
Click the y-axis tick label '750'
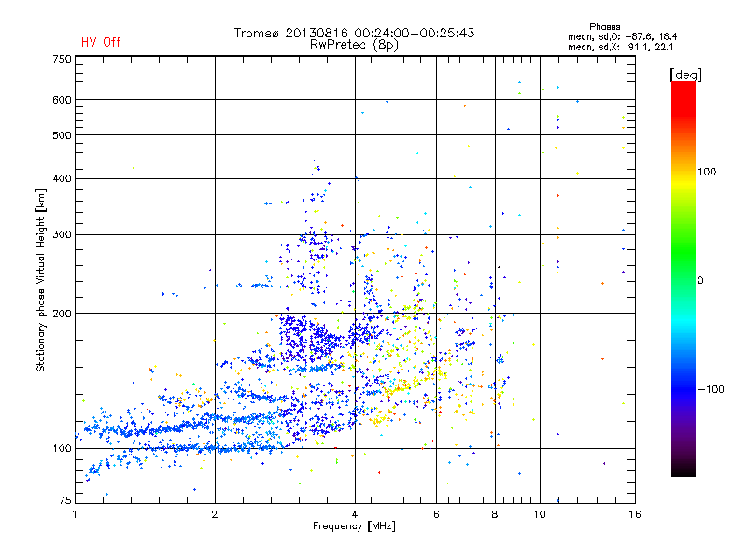pos(62,59)
